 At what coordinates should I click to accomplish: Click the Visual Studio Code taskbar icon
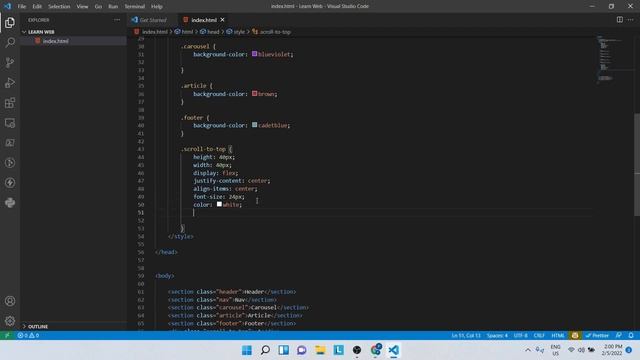(x=393, y=350)
